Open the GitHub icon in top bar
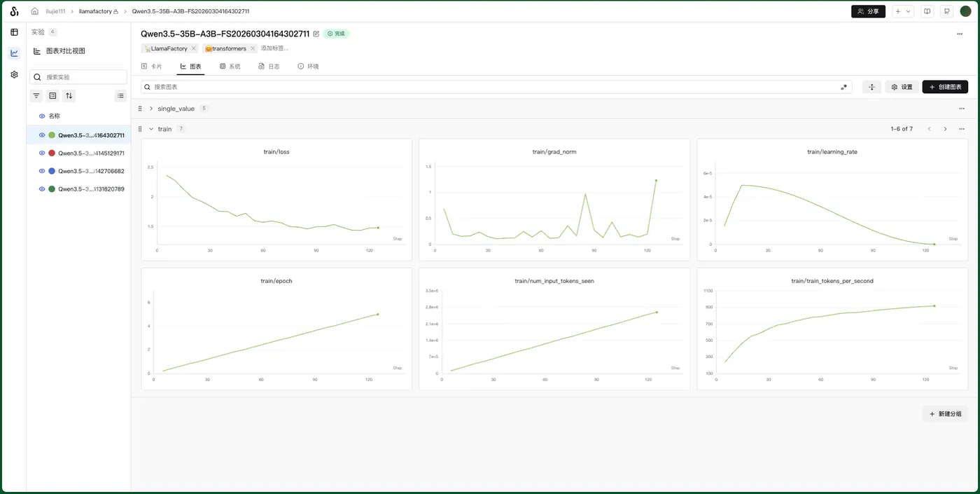This screenshot has height=494, width=980. click(x=946, y=11)
